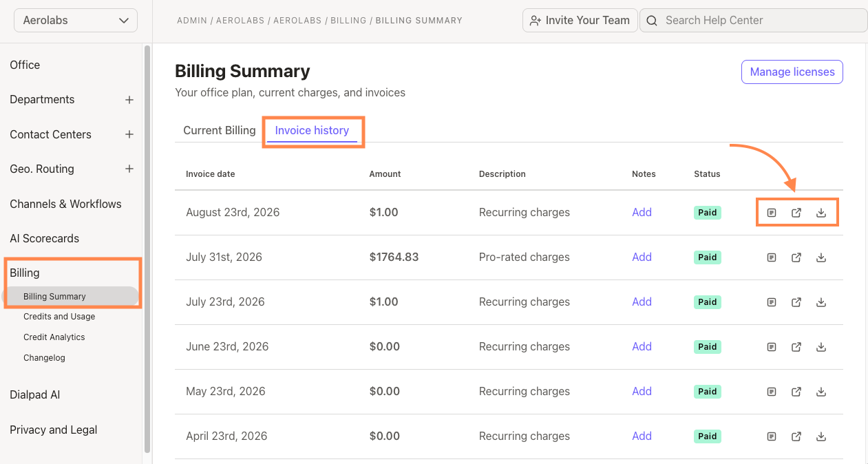View details icon for July 23rd invoice
Screen dimensions: 868x464
(x=772, y=302)
